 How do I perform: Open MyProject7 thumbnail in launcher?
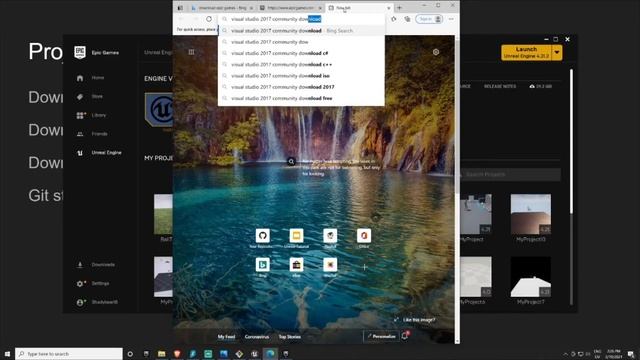(531, 277)
